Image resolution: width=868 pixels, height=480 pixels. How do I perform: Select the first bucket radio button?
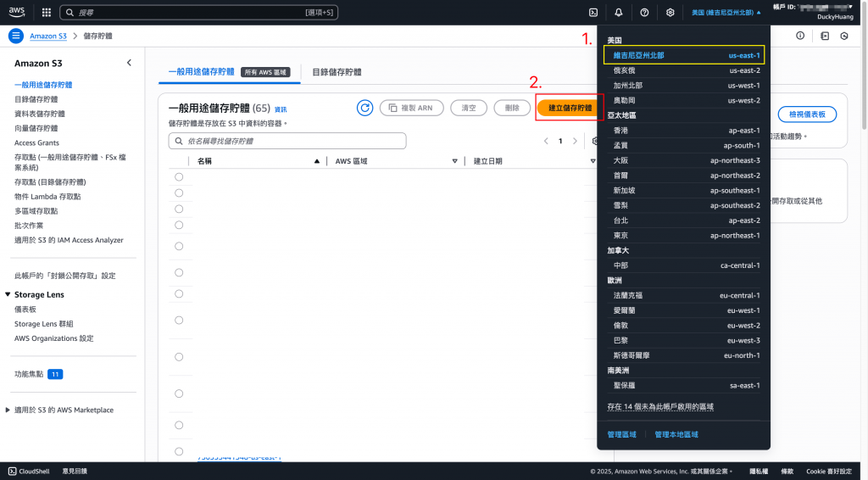pyautogui.click(x=179, y=176)
